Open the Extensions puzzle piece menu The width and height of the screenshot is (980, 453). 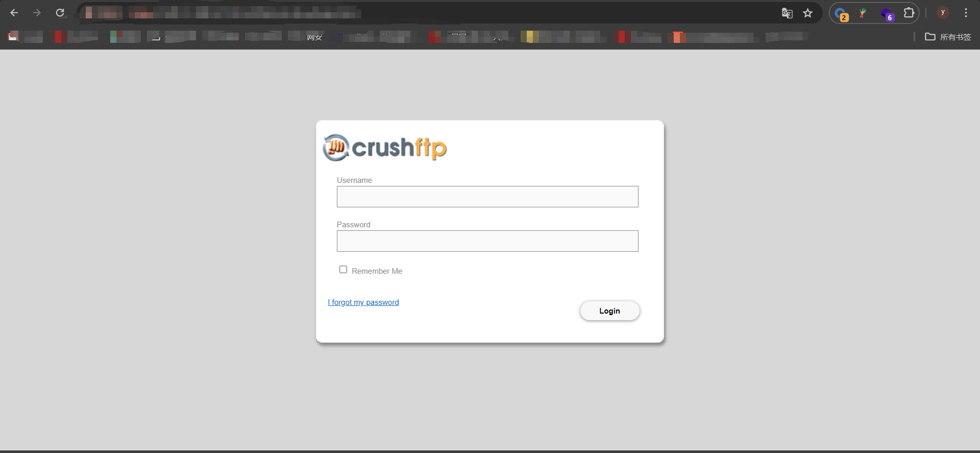[x=909, y=13]
